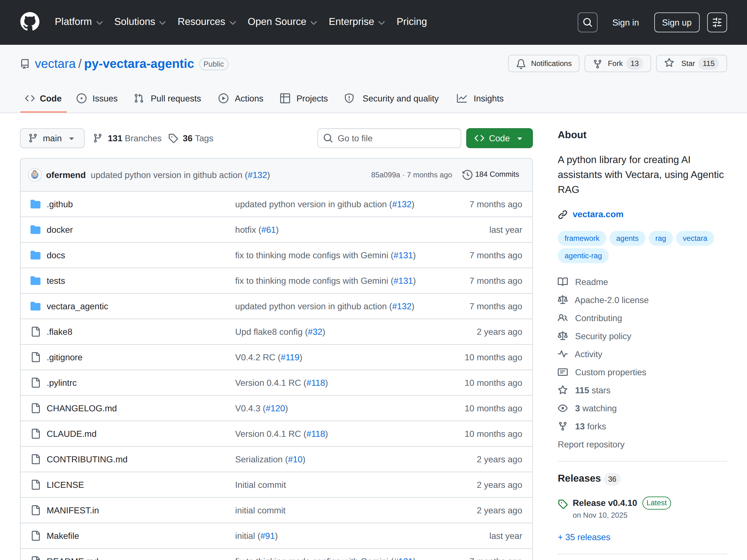
Task: Click ofermend avatar image
Action: point(35,175)
